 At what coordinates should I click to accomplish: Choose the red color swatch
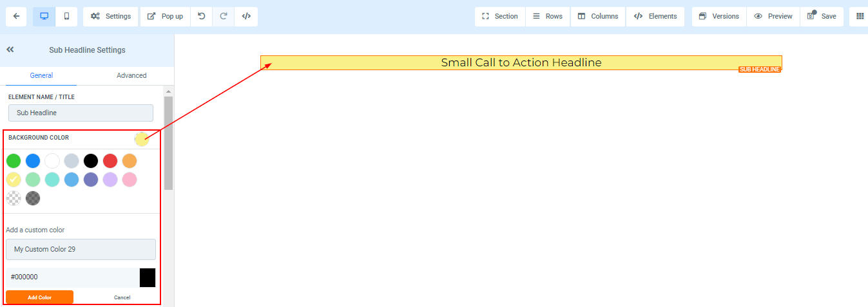click(x=110, y=161)
